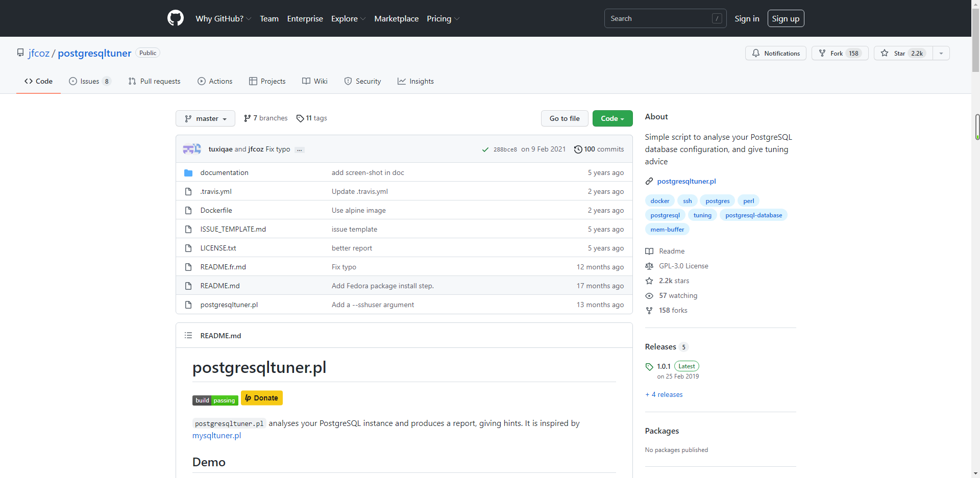Open the Issues tab
Viewport: 980px width, 478px height.
pos(90,81)
